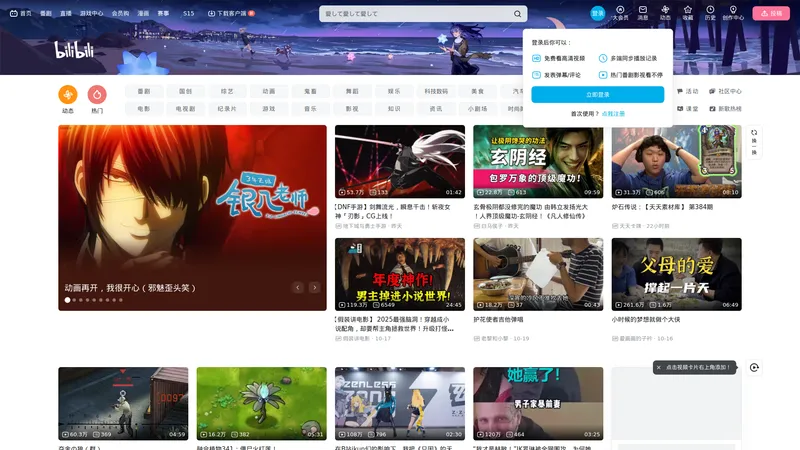
Task: Click the search magnifier icon
Action: point(517,14)
